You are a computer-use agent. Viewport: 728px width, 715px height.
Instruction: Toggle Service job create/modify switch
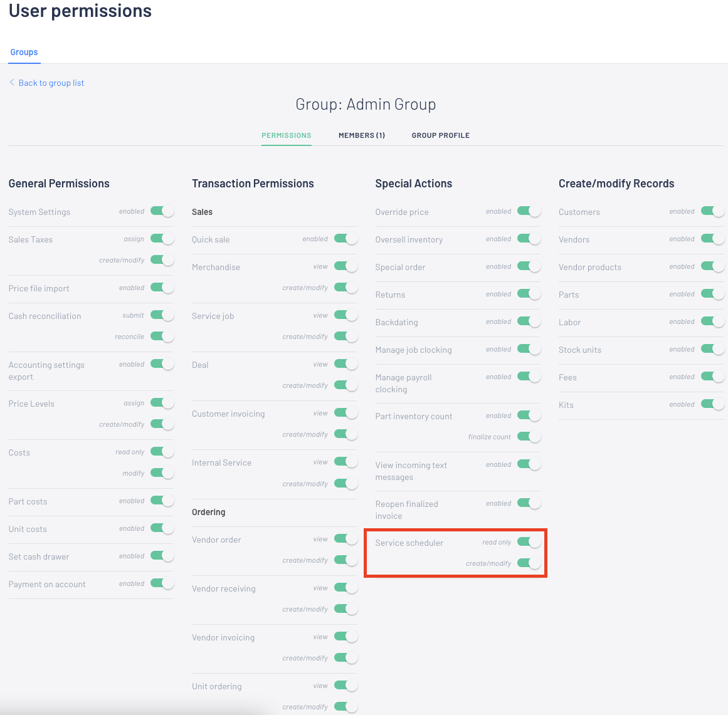pos(346,337)
